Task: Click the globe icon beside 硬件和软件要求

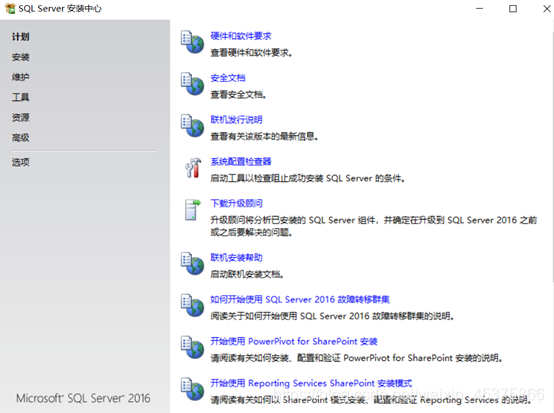Action: click(193, 42)
